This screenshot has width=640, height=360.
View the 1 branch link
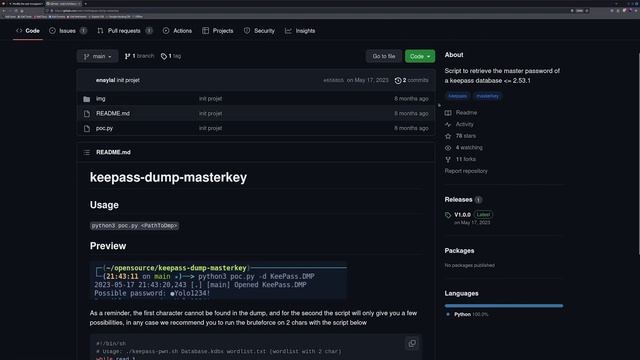tap(139, 56)
